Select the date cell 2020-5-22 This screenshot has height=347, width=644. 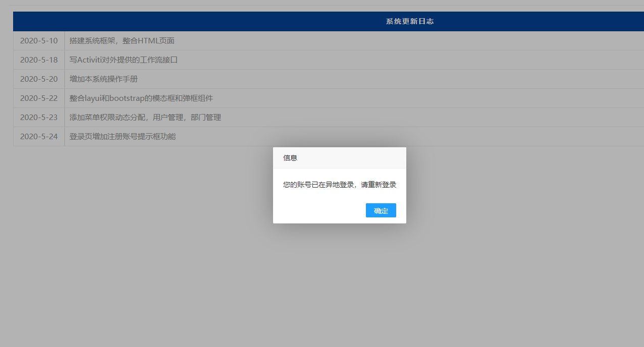[x=39, y=98]
